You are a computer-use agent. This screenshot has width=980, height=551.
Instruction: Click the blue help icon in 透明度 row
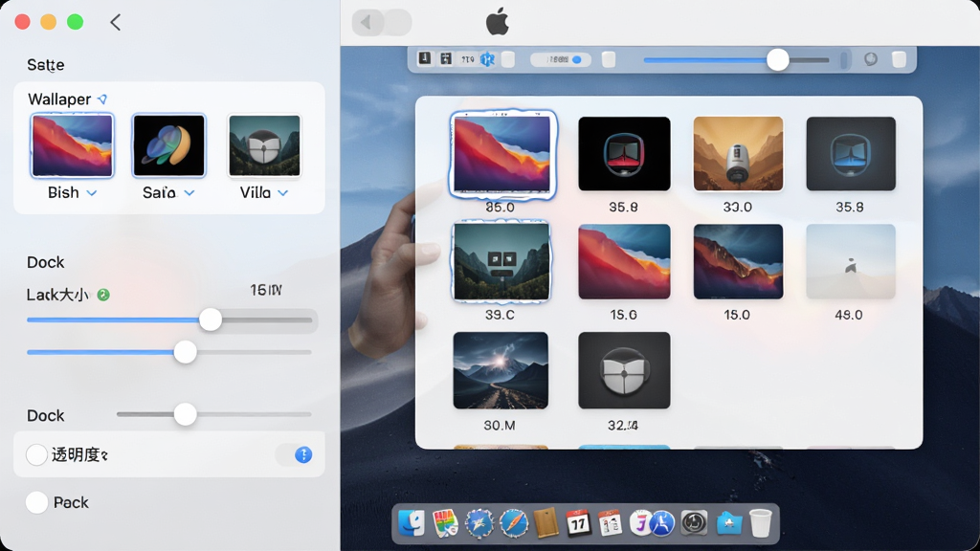[303, 454]
